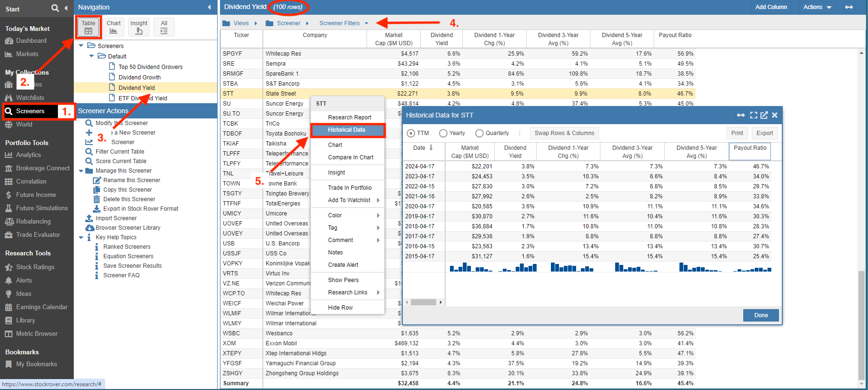Screen dimensions: 868x390
Task: Click the Export button
Action: coord(765,133)
